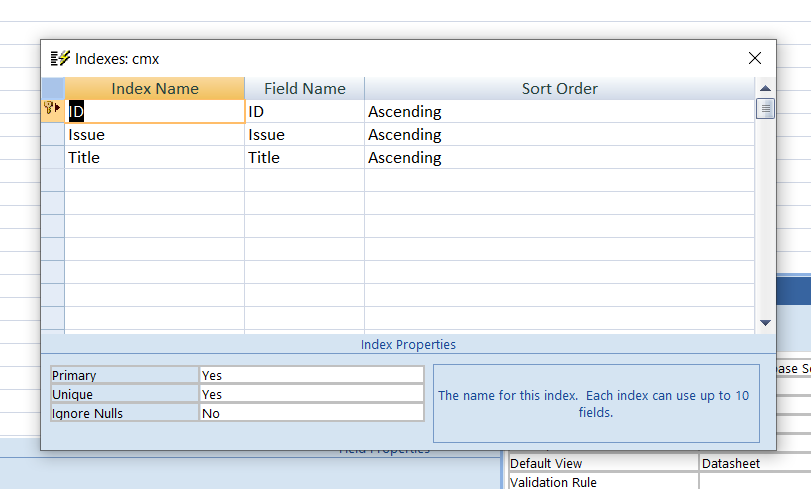Click the Index Properties section label

pos(408,345)
